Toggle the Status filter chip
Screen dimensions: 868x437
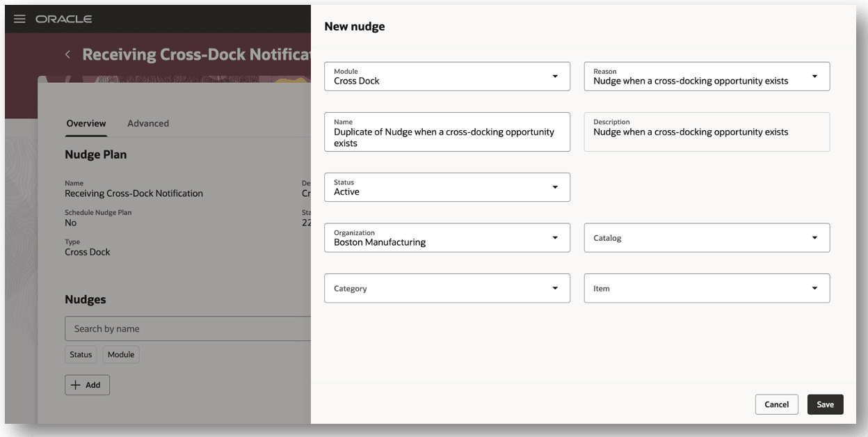pyautogui.click(x=81, y=354)
